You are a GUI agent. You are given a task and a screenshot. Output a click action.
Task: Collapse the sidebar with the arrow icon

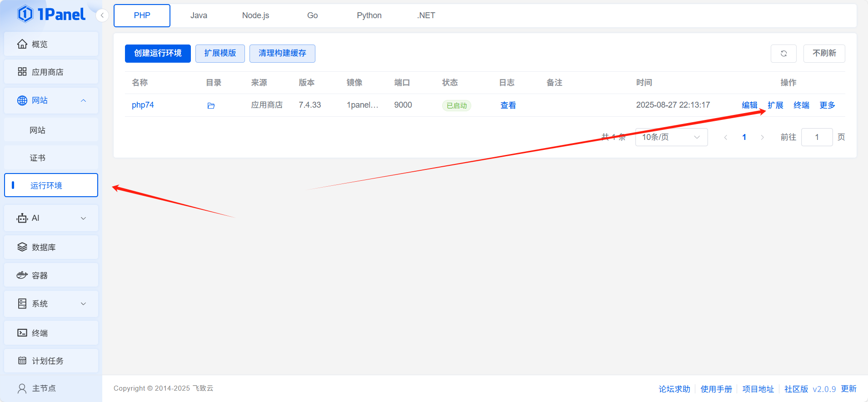click(102, 15)
